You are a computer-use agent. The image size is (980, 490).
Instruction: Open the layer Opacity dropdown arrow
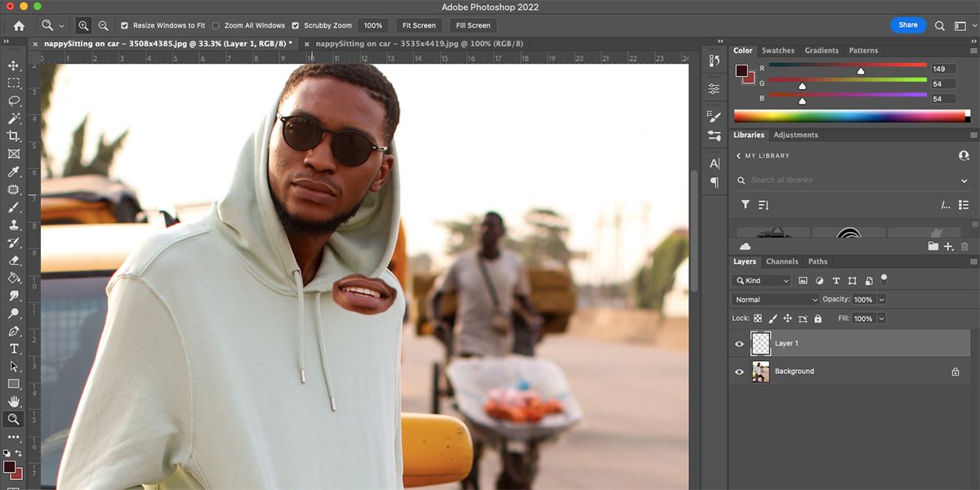click(881, 300)
